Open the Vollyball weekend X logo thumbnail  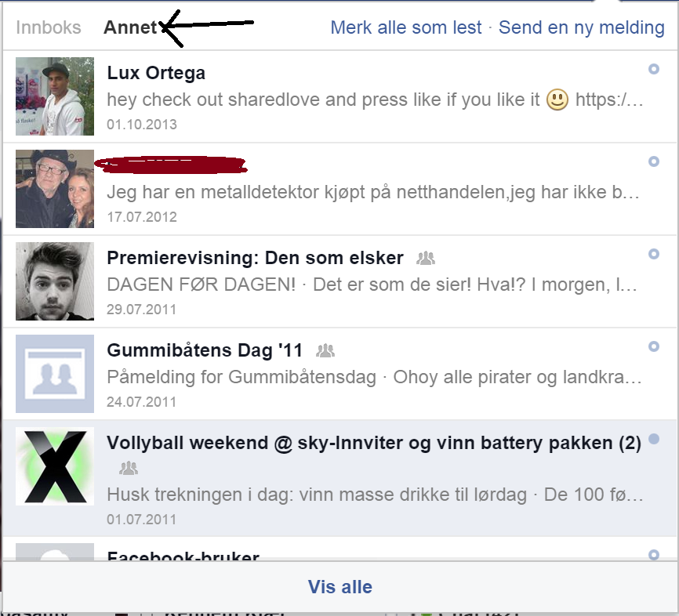[55, 466]
